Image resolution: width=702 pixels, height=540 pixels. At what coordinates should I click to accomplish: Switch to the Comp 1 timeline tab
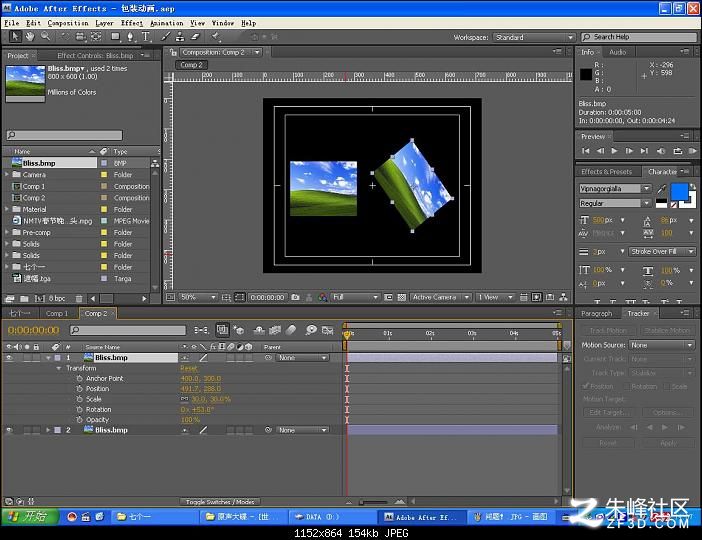coord(57,313)
